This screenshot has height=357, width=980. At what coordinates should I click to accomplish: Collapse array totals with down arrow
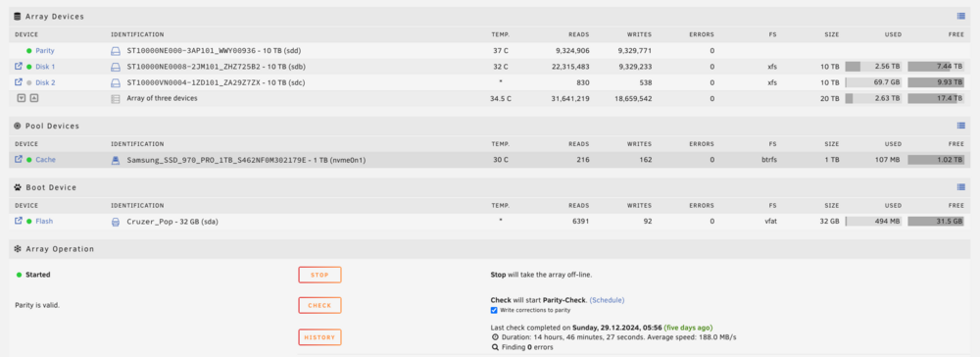tap(22, 97)
